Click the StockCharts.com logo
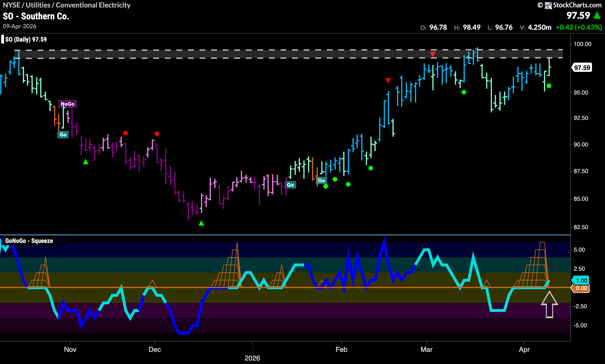Screen dimensions: 605x364 [569, 5]
